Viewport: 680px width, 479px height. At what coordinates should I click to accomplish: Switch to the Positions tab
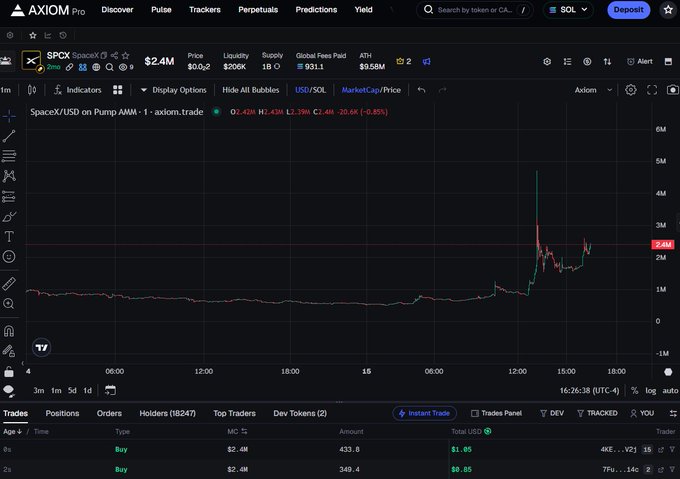[x=62, y=413]
